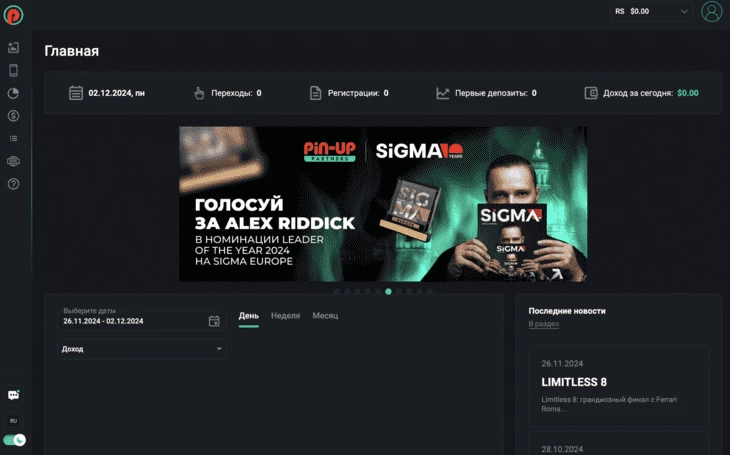
Task: Open the LIMITLESS 8 news article
Action: coord(619,386)
